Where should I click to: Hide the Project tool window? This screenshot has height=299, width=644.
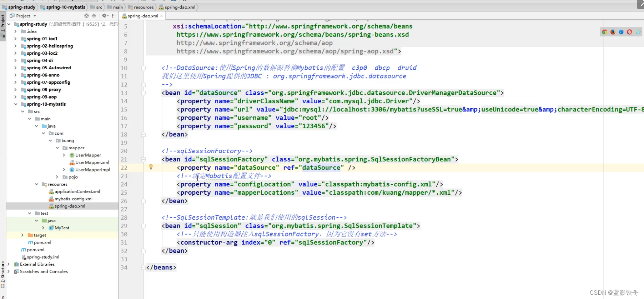click(114, 16)
